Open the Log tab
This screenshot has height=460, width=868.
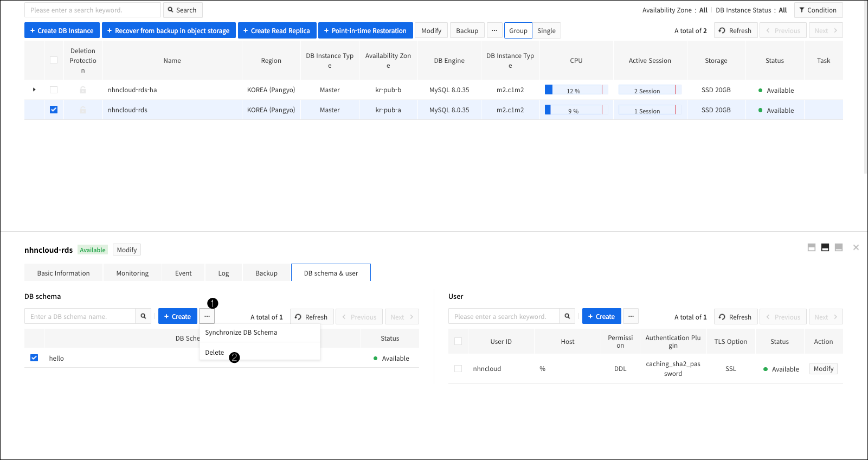click(223, 273)
